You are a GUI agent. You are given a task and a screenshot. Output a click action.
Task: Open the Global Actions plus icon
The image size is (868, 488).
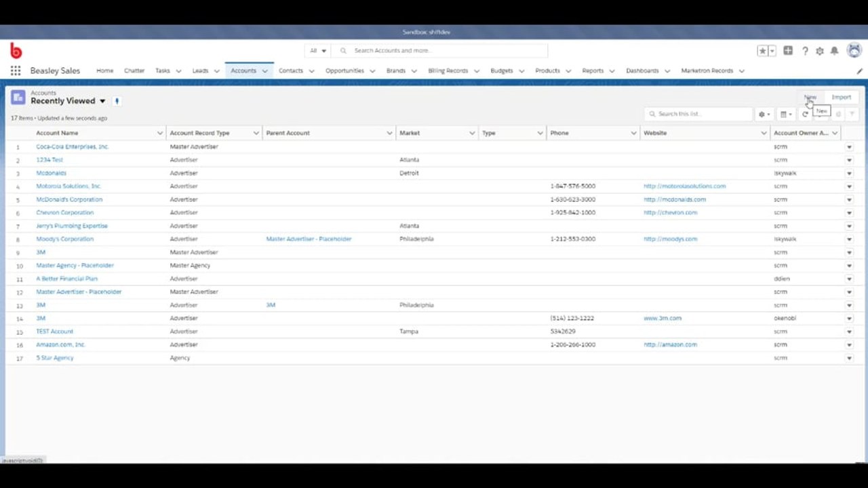point(788,51)
